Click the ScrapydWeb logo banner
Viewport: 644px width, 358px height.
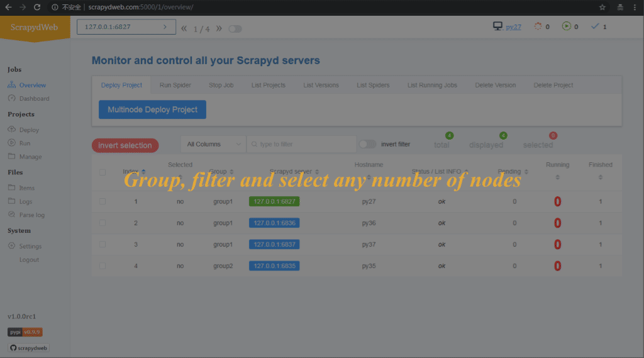[35, 28]
